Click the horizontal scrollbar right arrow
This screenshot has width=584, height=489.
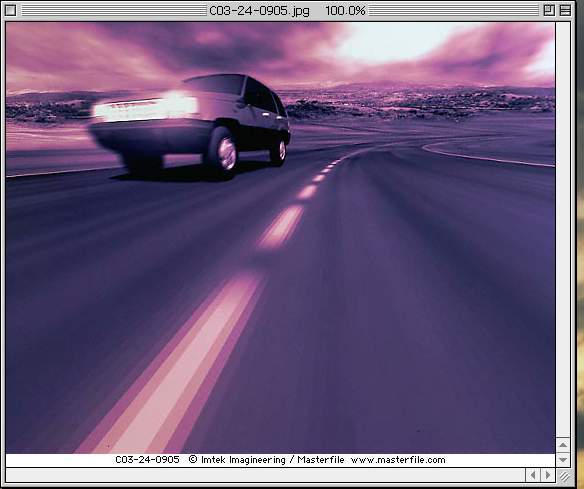click(x=548, y=475)
